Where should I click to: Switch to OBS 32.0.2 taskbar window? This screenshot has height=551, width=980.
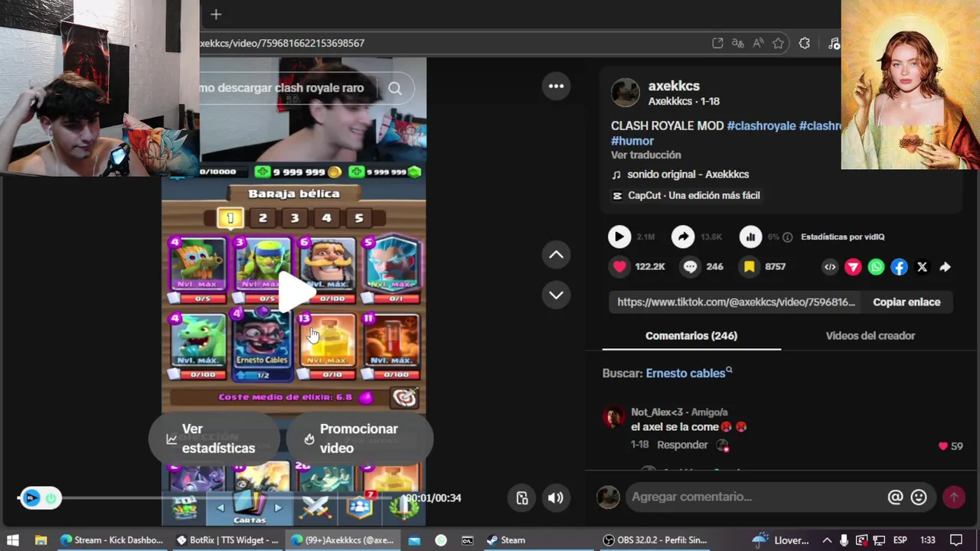655,540
